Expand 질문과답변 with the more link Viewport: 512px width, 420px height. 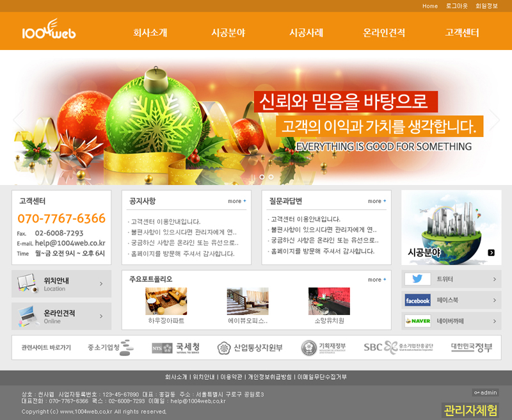pyautogui.click(x=377, y=201)
